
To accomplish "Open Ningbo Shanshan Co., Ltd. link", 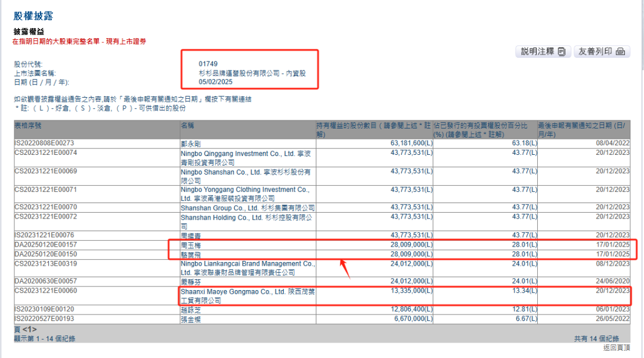I will [x=246, y=176].
